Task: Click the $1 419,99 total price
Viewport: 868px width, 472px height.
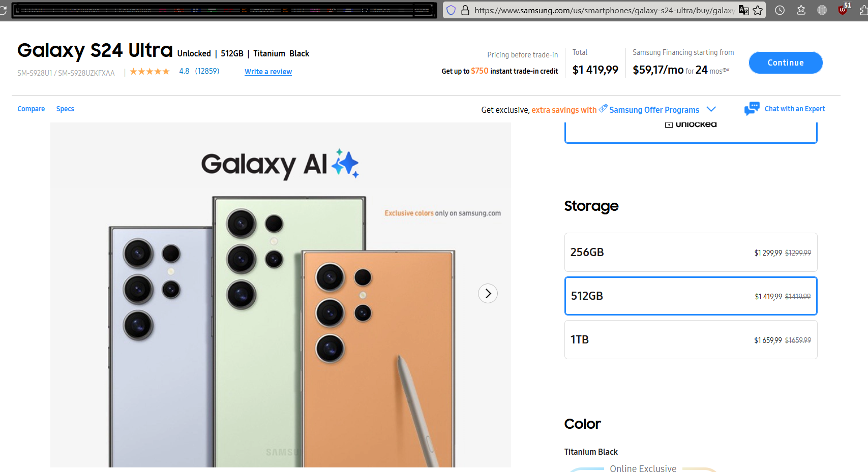Action: coord(595,70)
